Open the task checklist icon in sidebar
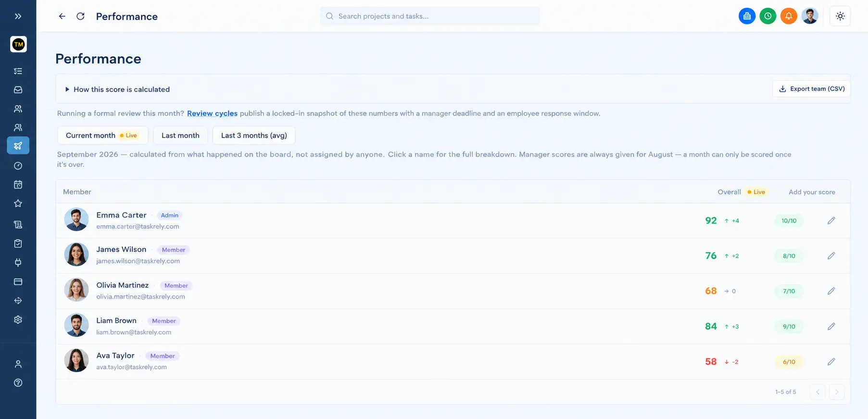 click(18, 71)
